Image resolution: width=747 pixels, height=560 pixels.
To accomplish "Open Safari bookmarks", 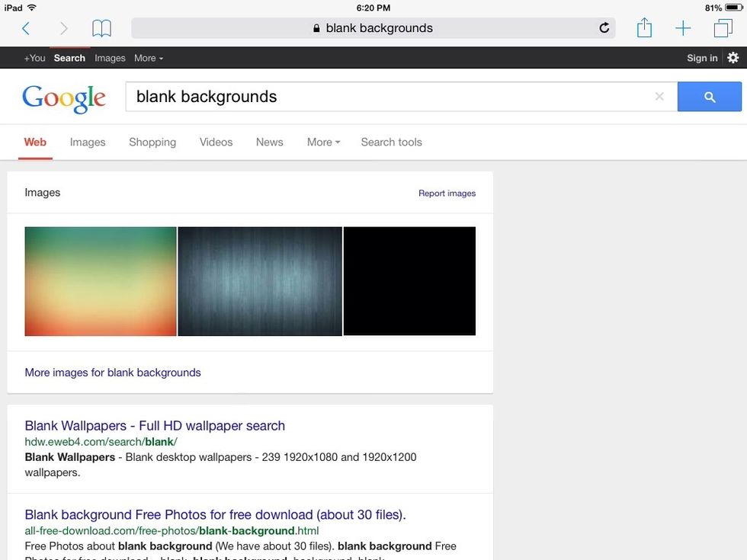I will [x=101, y=27].
